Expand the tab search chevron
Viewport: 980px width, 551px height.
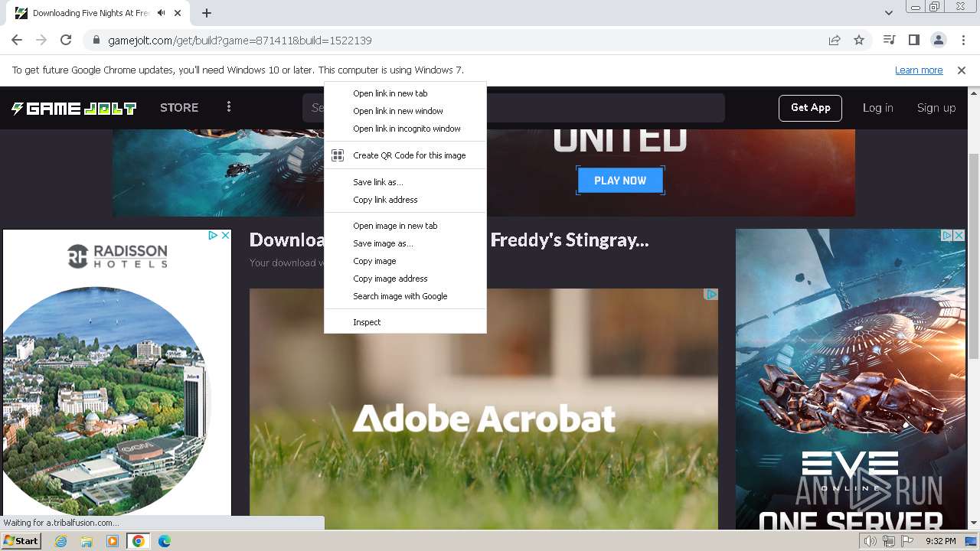tap(889, 13)
